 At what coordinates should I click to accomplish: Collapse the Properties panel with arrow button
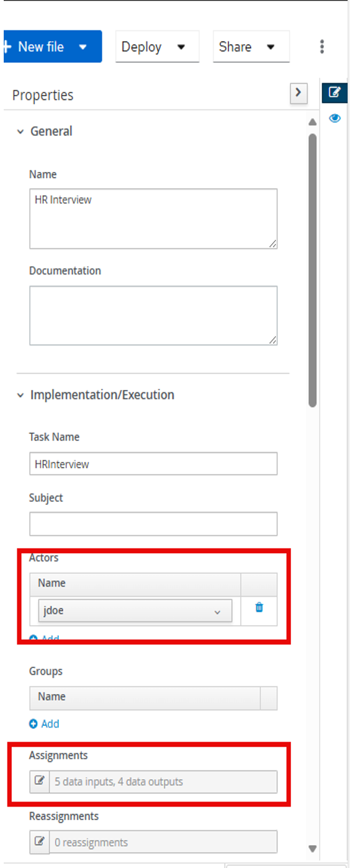[x=298, y=93]
